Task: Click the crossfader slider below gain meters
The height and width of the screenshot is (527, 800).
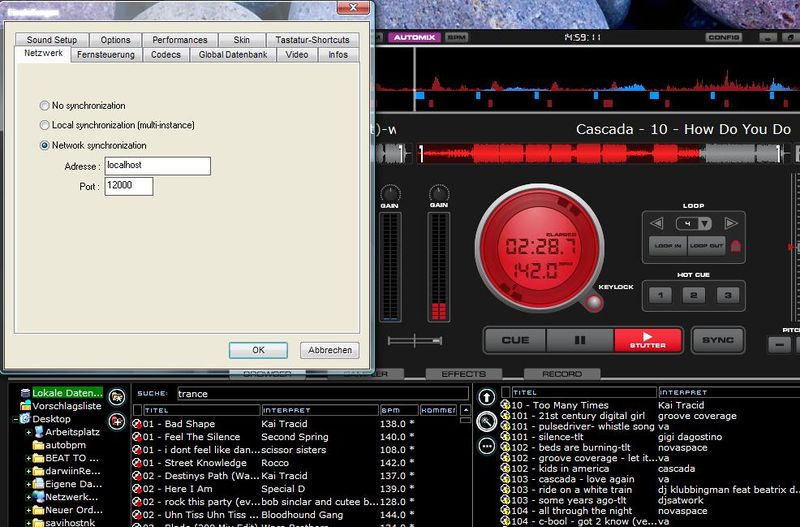Action: pos(414,341)
